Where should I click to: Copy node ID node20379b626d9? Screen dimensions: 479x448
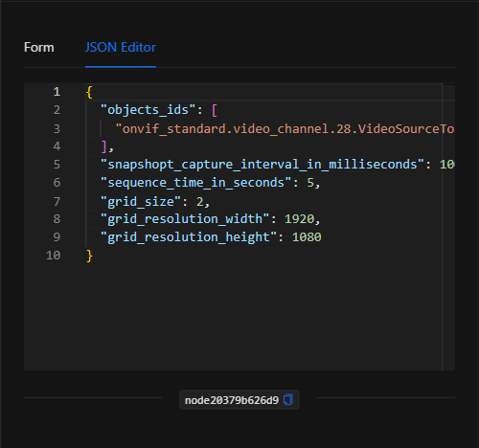pos(288,399)
